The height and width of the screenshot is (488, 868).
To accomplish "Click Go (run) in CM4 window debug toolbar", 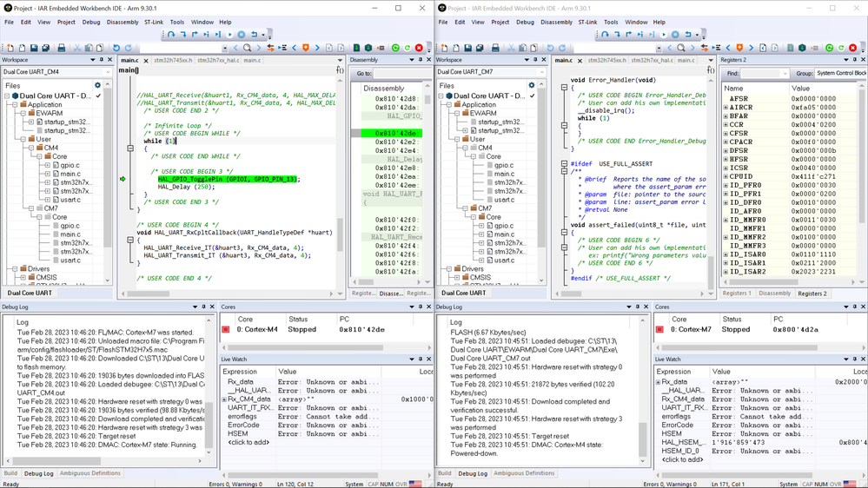I will tap(229, 35).
